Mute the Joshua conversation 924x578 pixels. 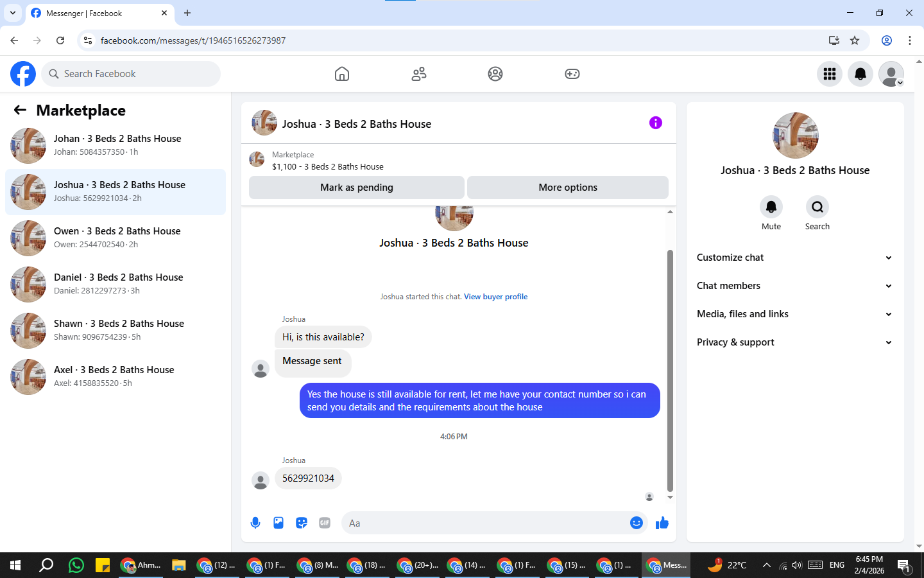tap(771, 207)
